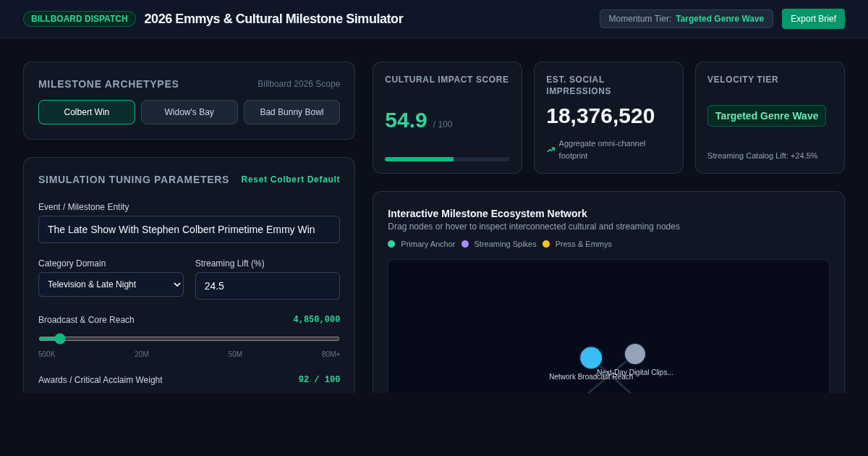Click the Export Brief button
The width and height of the screenshot is (868, 456).
813,19
